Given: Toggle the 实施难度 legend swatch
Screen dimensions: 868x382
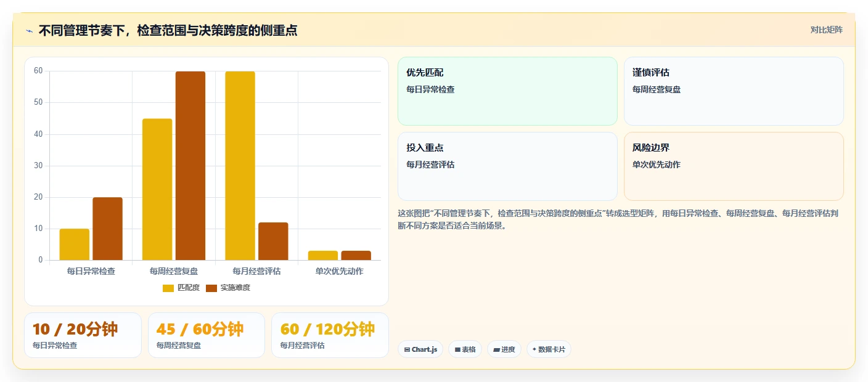Looking at the screenshot, I should pyautogui.click(x=211, y=288).
